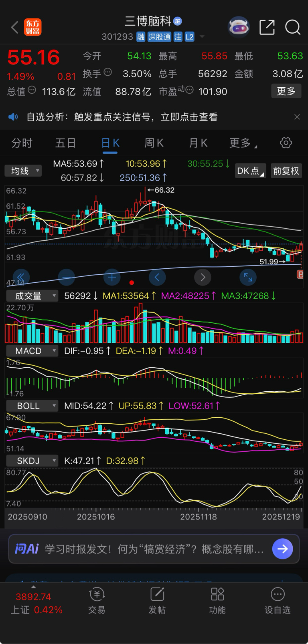Open the 均线 indicator dropdown

[x=23, y=171]
